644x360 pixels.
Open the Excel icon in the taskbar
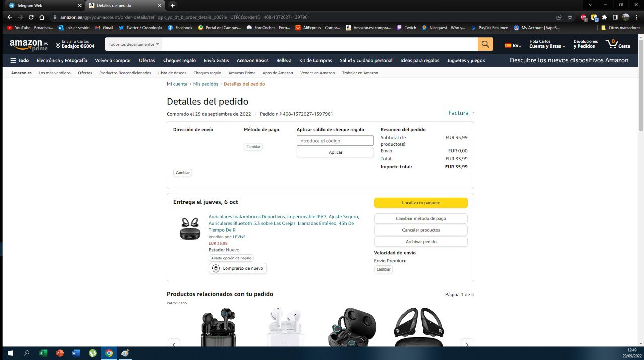tap(43, 353)
